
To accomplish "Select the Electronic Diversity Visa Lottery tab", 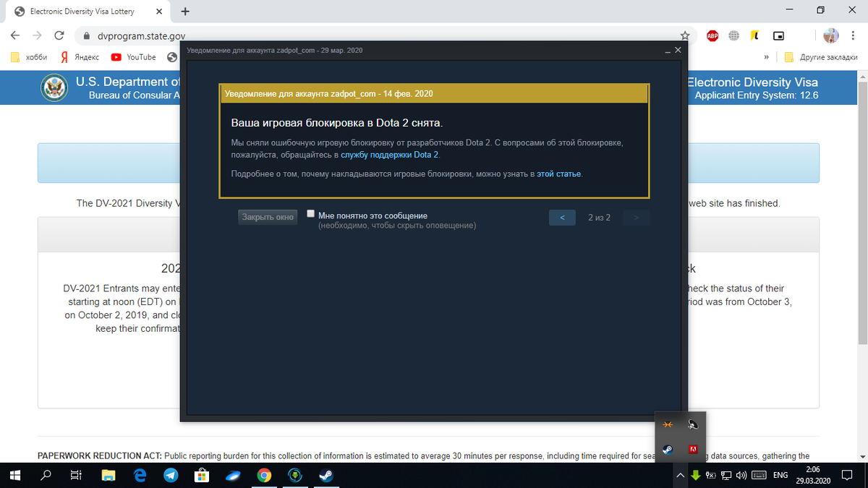I will click(x=87, y=11).
